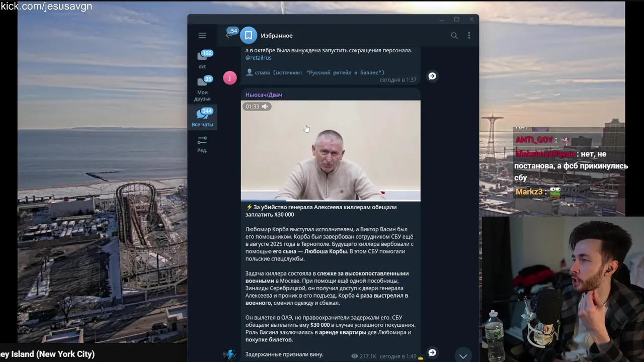The height and width of the screenshot is (362, 644).
Task: Go to original for the 1:49 message
Action: click(432, 352)
